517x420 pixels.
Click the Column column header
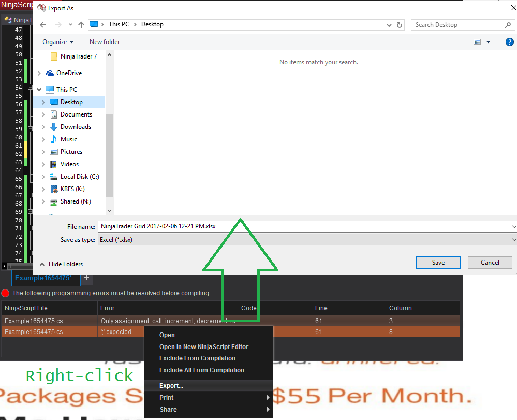(423, 308)
